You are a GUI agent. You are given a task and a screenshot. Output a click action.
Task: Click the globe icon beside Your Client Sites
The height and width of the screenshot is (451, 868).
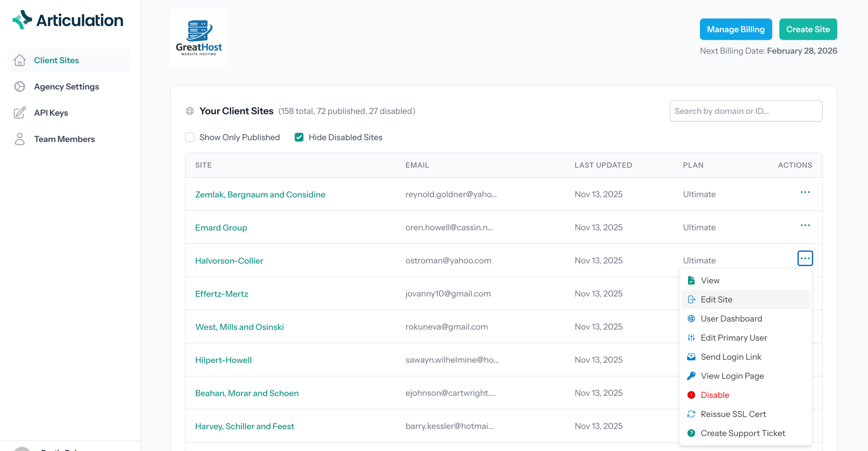pyautogui.click(x=190, y=110)
